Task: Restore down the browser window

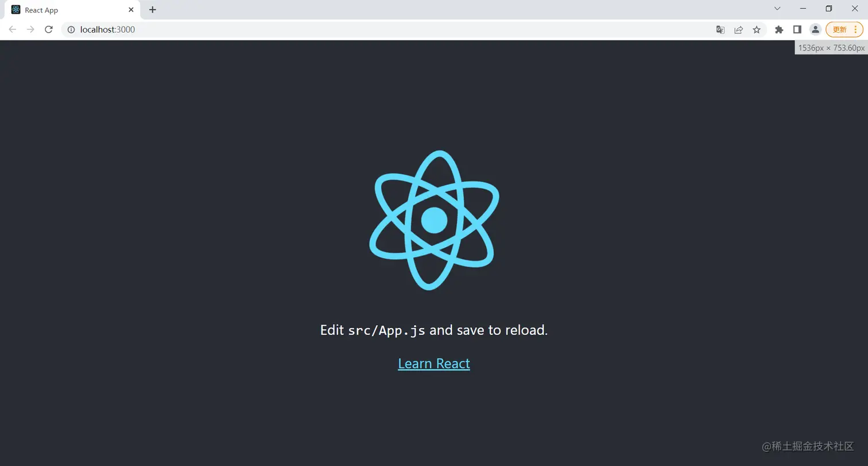Action: 828,9
